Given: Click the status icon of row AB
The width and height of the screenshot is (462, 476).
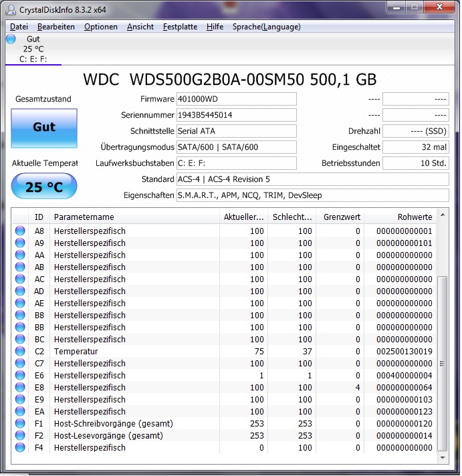Looking at the screenshot, I should click(20, 267).
